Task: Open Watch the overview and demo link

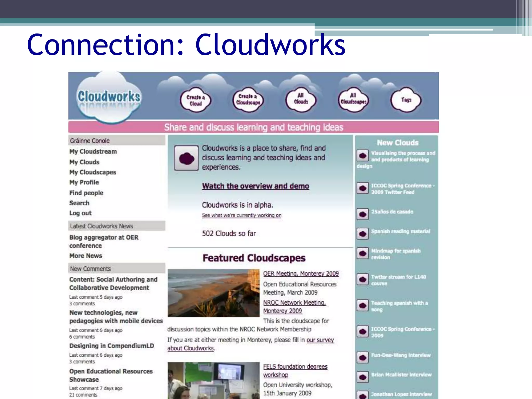Action: (256, 186)
